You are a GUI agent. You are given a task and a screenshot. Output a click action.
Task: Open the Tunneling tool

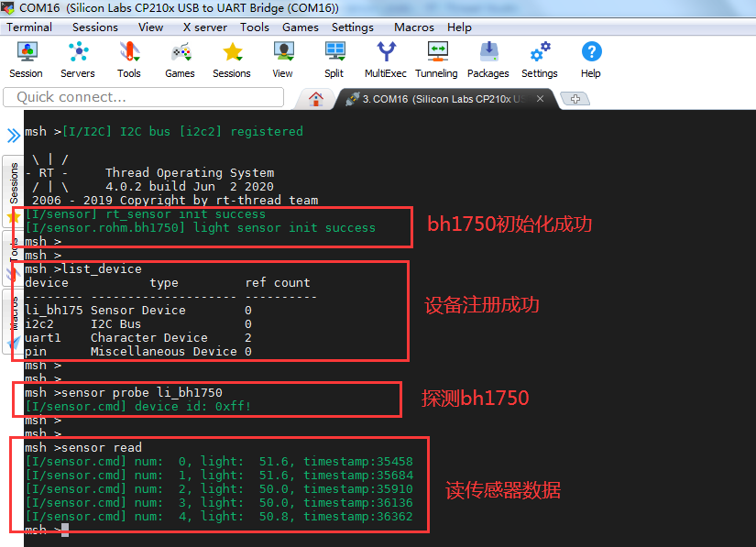[436, 60]
